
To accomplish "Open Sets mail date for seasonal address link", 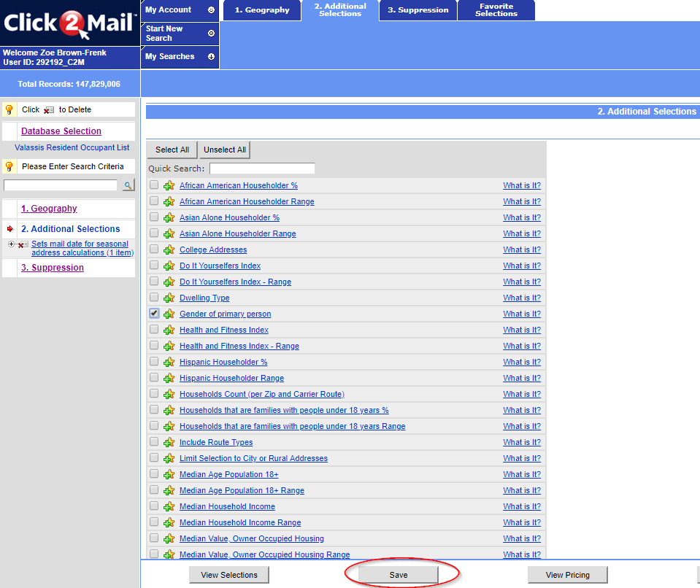I will pos(82,249).
